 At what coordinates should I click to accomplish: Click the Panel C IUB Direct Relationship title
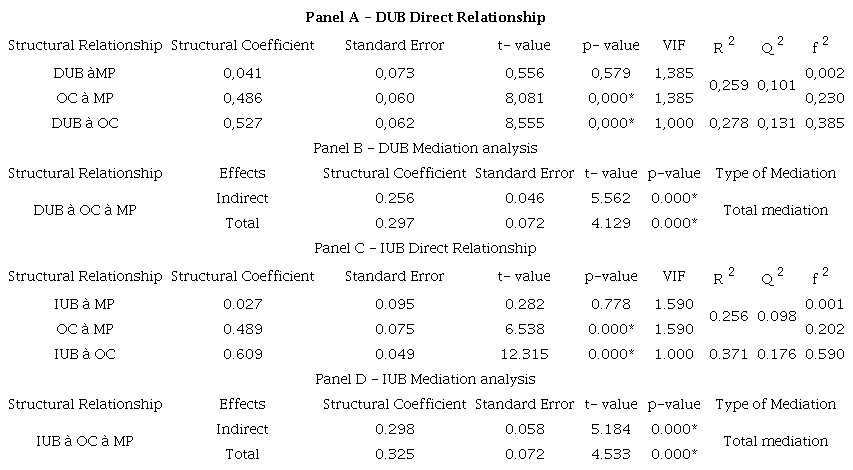pyautogui.click(x=425, y=248)
